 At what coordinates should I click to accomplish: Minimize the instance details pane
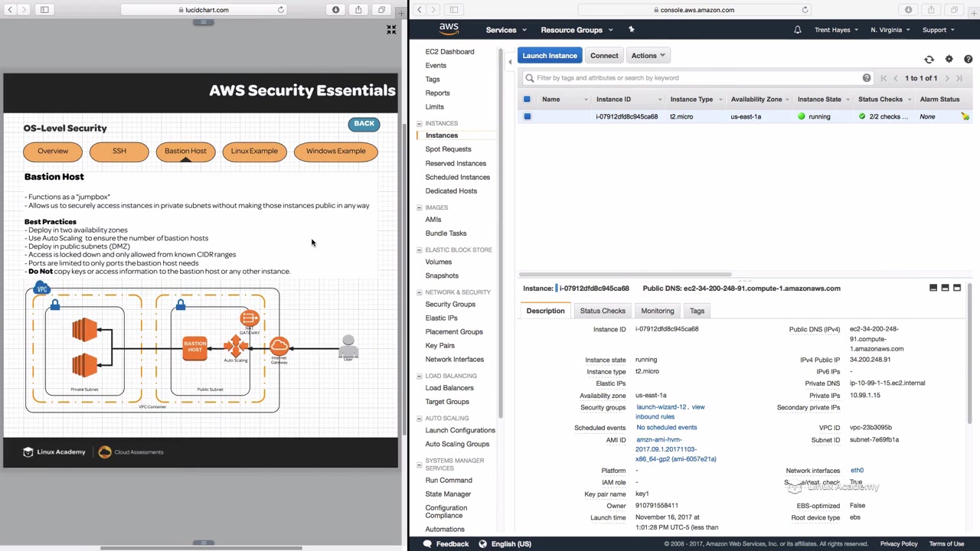click(x=933, y=288)
